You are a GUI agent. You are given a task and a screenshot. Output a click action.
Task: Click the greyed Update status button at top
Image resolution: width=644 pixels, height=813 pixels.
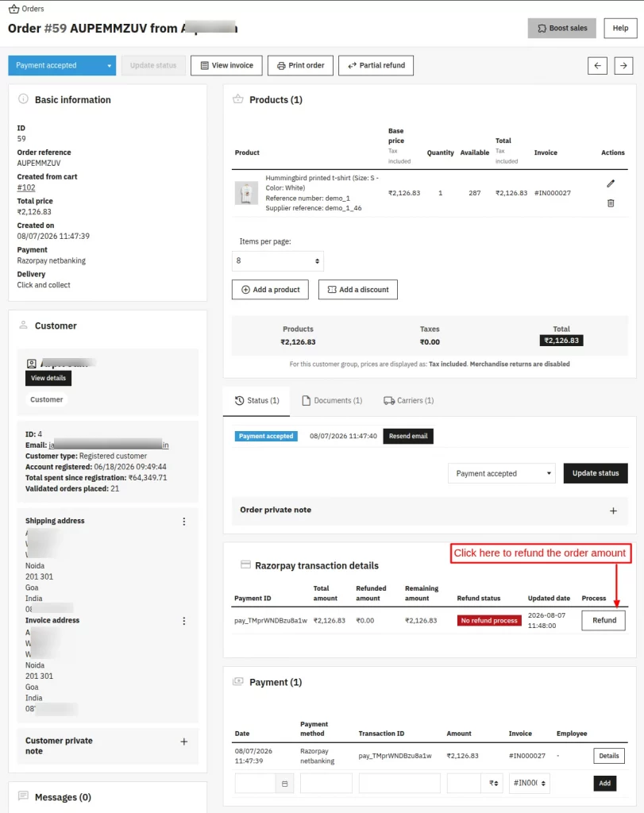(153, 65)
